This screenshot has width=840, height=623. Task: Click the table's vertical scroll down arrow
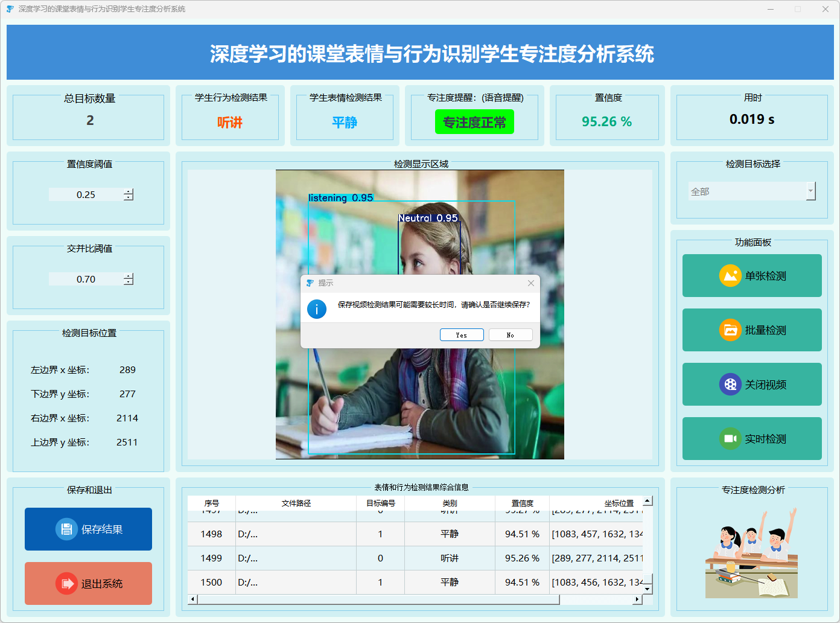coord(647,589)
